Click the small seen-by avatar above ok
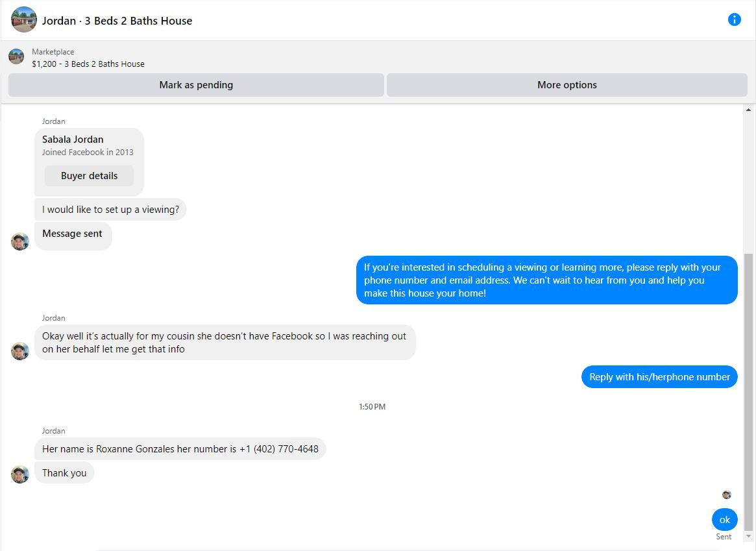 coord(727,495)
